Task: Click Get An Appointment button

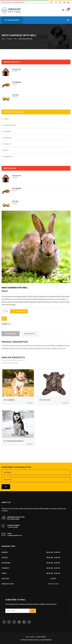Action: 12,20
